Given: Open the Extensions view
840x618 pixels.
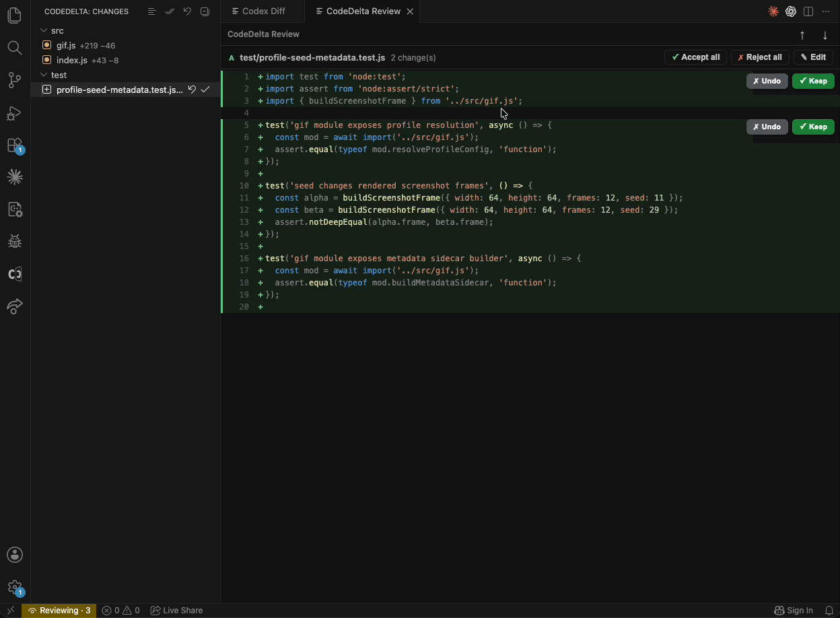Looking at the screenshot, I should 15,145.
